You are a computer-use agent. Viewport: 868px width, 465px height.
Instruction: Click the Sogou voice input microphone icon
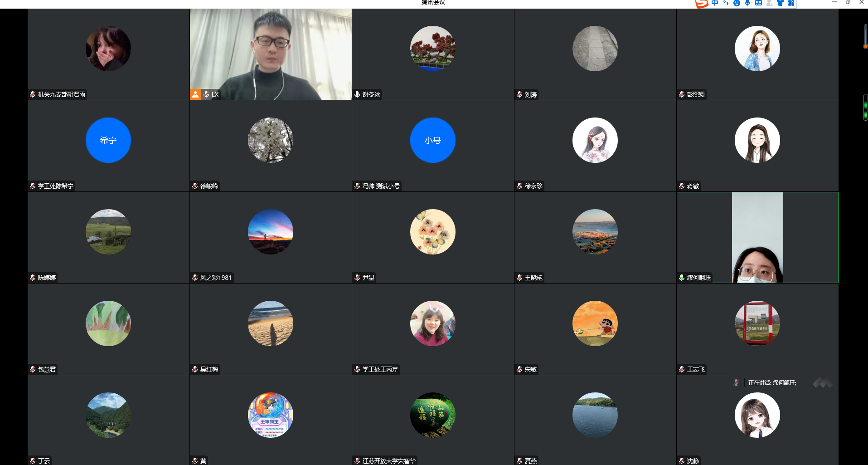pyautogui.click(x=747, y=3)
